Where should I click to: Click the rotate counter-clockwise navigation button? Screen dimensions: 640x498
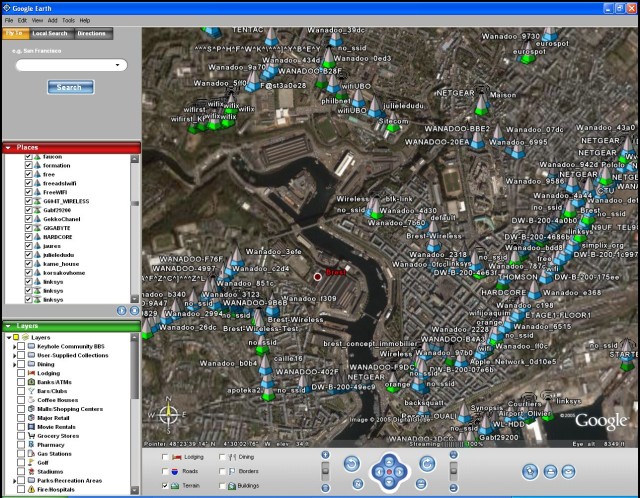click(x=348, y=463)
